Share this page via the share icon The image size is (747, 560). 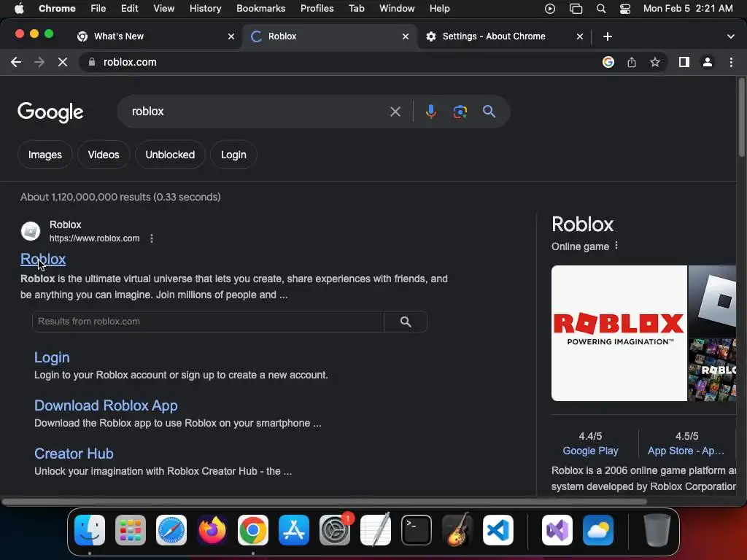point(632,63)
